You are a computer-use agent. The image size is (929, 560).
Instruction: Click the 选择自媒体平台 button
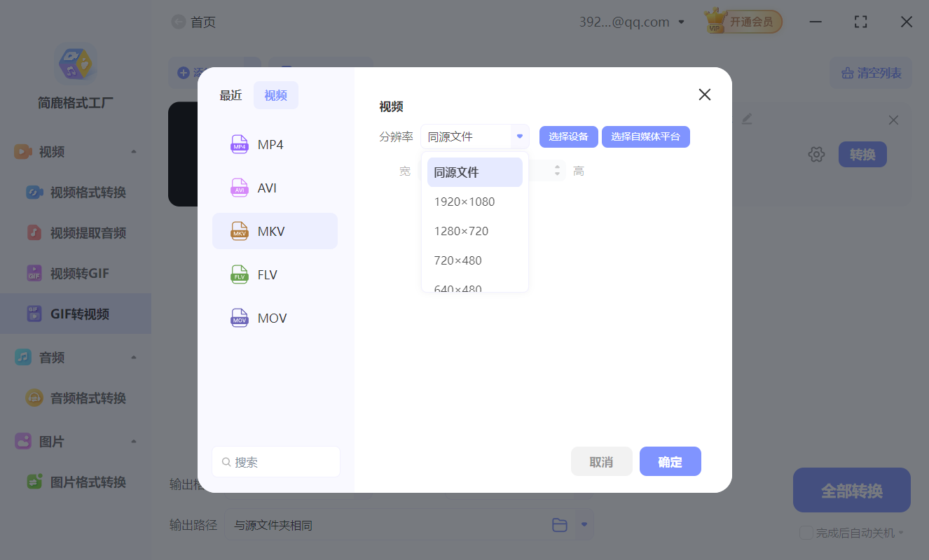point(645,136)
